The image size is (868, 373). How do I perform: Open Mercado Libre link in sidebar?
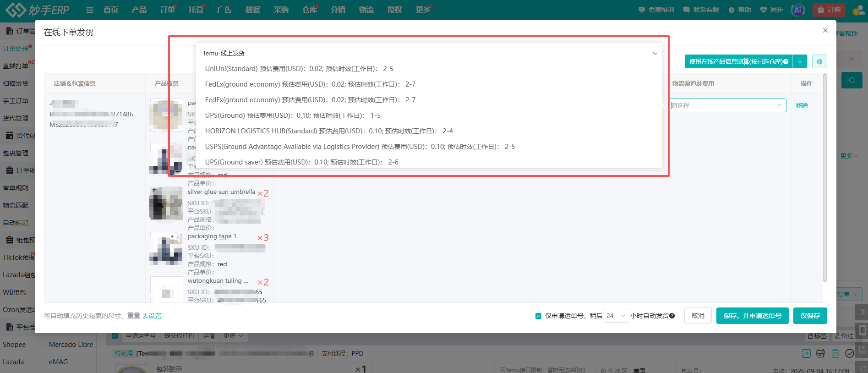coord(71,345)
